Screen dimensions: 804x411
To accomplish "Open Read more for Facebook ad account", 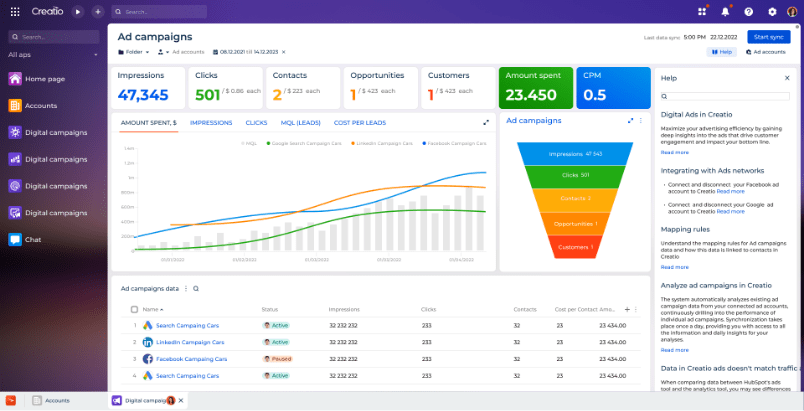I will (x=731, y=191).
